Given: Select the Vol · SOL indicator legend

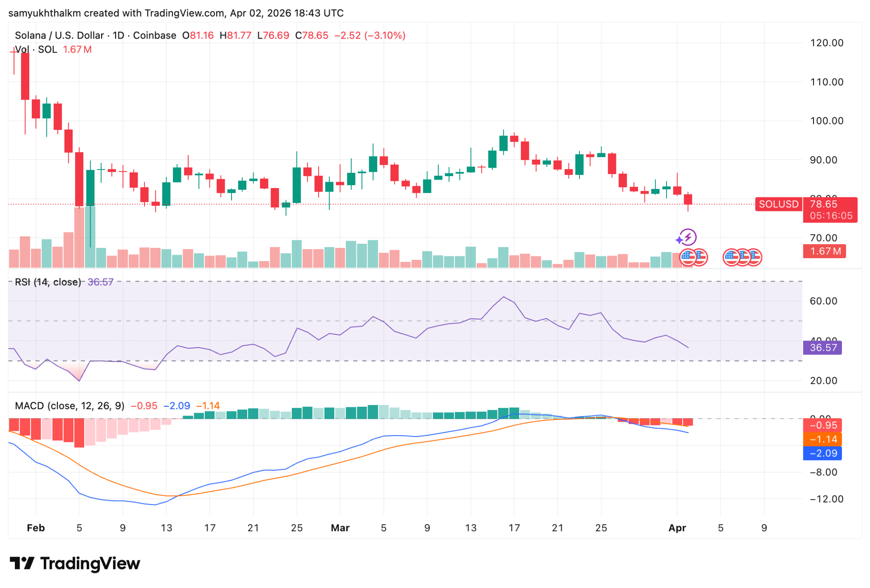Looking at the screenshot, I should [36, 50].
